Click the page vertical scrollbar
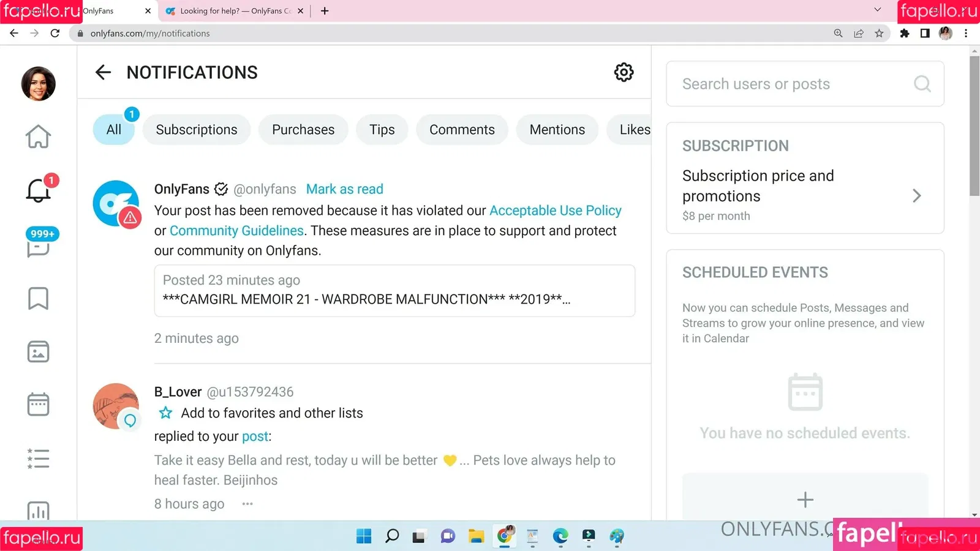This screenshot has width=980, height=551. coord(974,126)
